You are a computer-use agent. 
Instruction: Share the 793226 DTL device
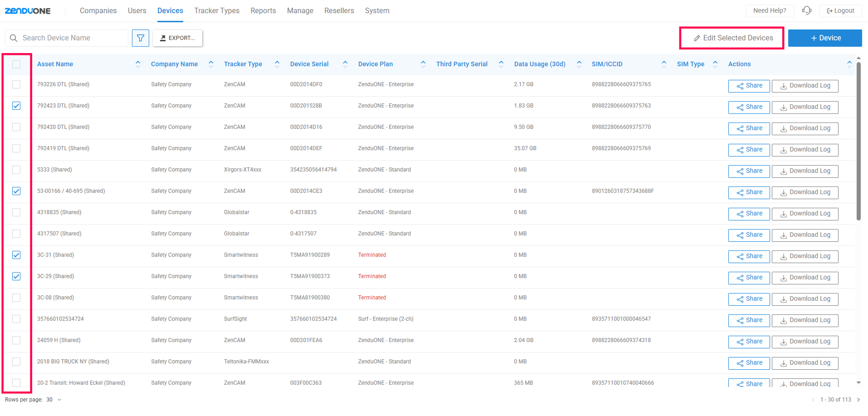coord(749,86)
